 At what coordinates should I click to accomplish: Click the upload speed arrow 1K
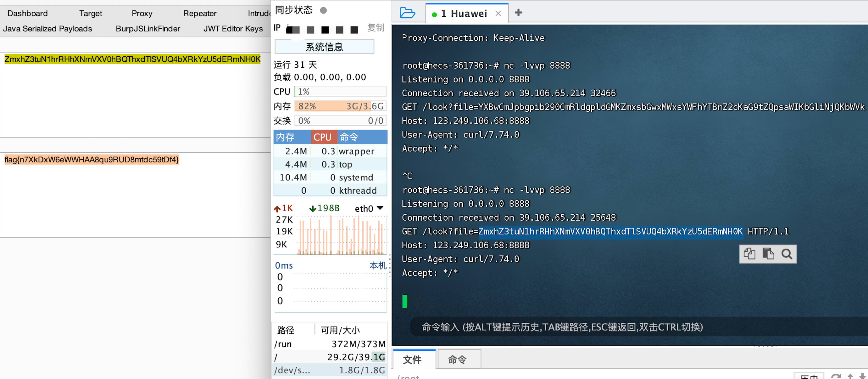(x=283, y=208)
